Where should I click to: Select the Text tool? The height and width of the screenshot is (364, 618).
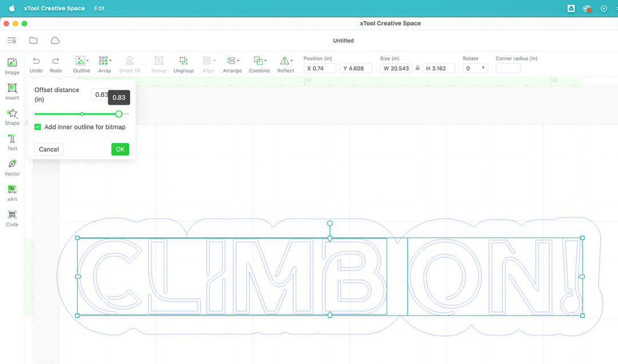pyautogui.click(x=12, y=141)
